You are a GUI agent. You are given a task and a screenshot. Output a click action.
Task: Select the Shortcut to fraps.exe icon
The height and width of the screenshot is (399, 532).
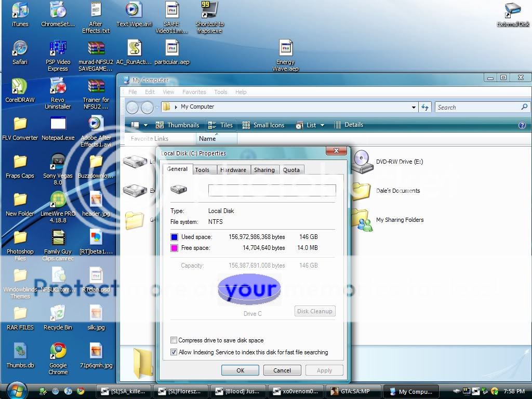209,17
